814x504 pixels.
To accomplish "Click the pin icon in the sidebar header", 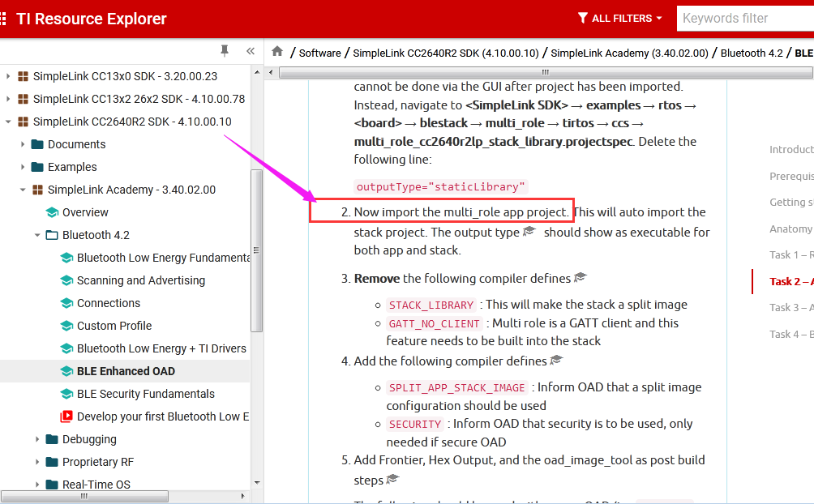I will [x=225, y=50].
